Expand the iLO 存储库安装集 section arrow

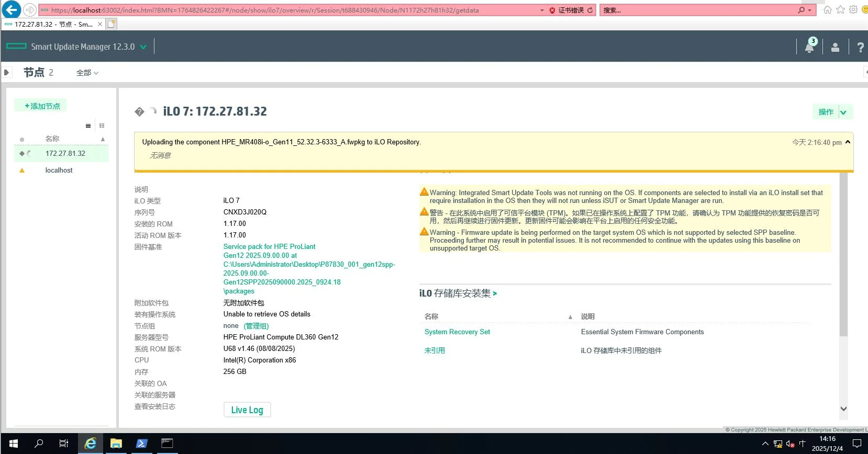[495, 293]
